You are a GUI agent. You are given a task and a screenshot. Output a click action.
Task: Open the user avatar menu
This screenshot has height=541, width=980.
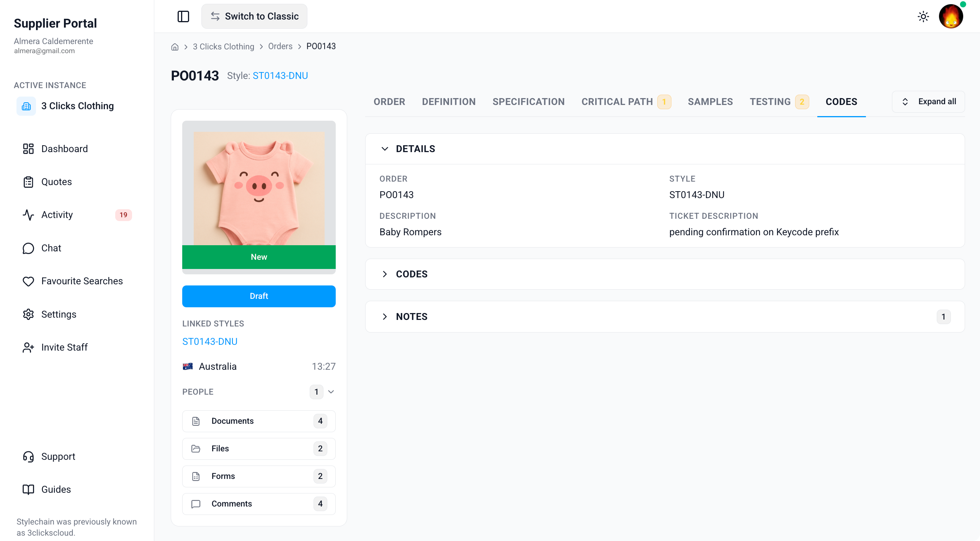[x=951, y=16]
